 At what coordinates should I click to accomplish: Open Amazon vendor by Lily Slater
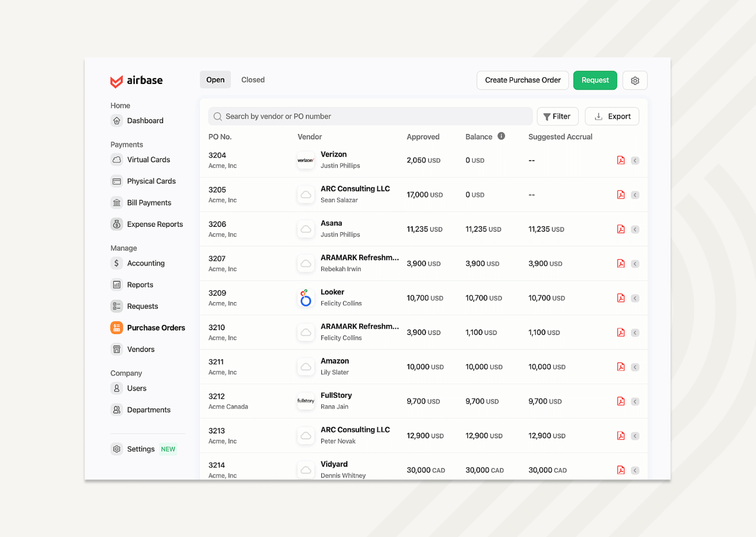[335, 367]
